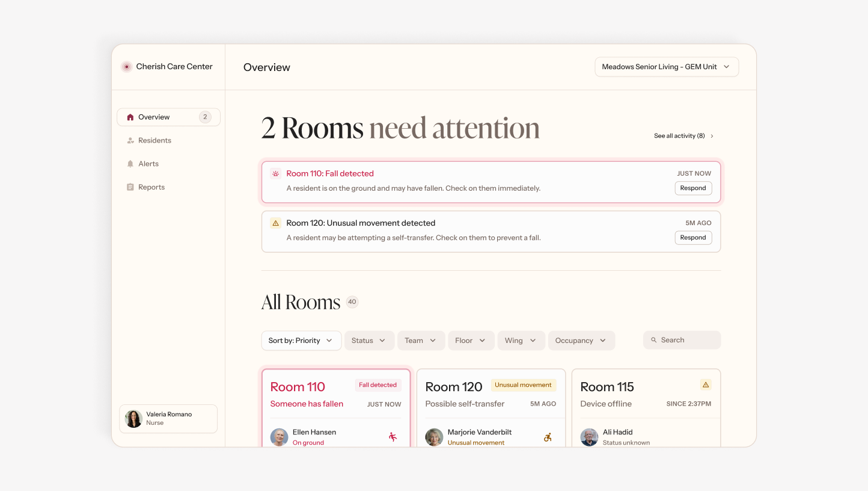Open See all activity (8) link
This screenshot has height=491, width=868.
point(679,136)
